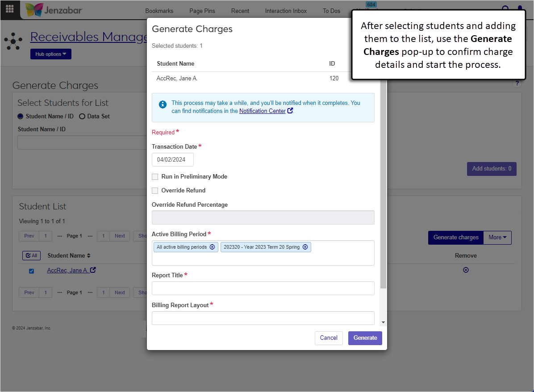This screenshot has height=392, width=534.
Task: Open the apps grid menu icon
Action: [x=9, y=9]
